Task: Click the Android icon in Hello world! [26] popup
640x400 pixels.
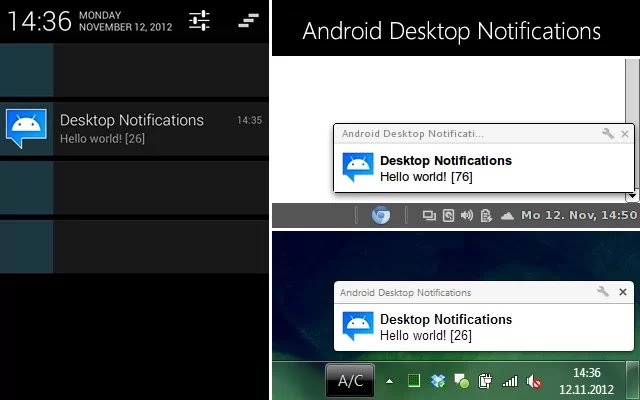Action: click(358, 325)
